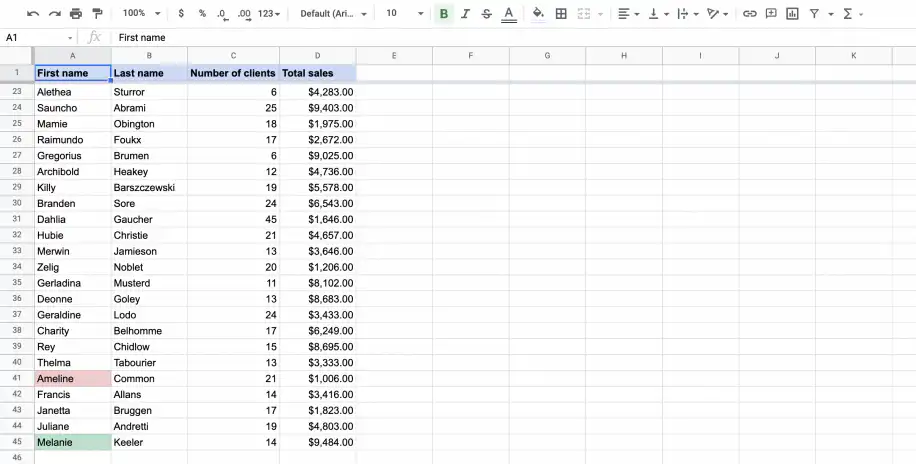Select the cell Chidlow

pyautogui.click(x=149, y=347)
